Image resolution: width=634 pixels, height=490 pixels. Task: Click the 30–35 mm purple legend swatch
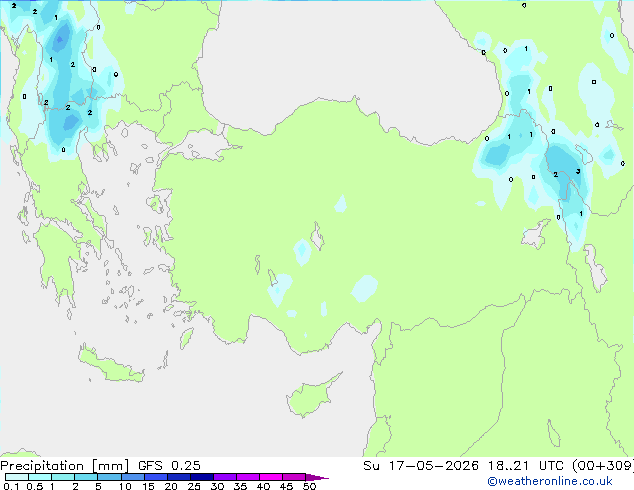click(224, 477)
